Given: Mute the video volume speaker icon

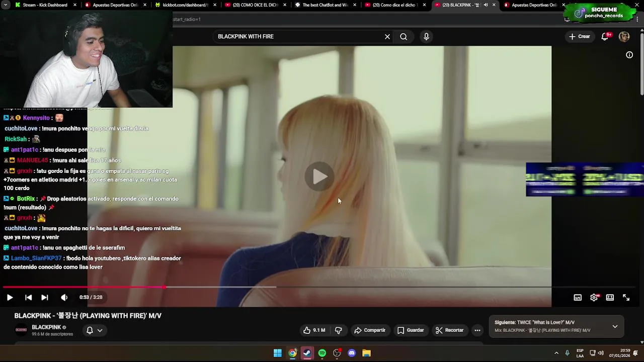Looking at the screenshot, I should (64, 297).
